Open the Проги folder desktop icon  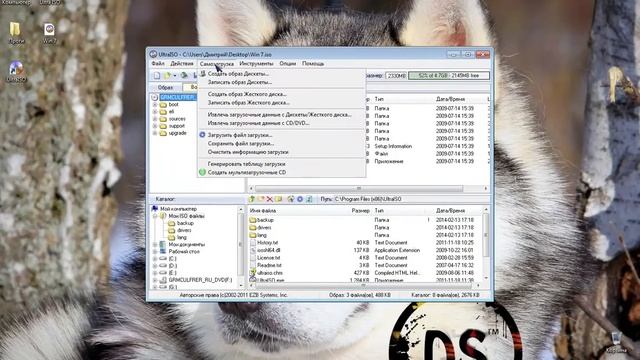pos(16,33)
